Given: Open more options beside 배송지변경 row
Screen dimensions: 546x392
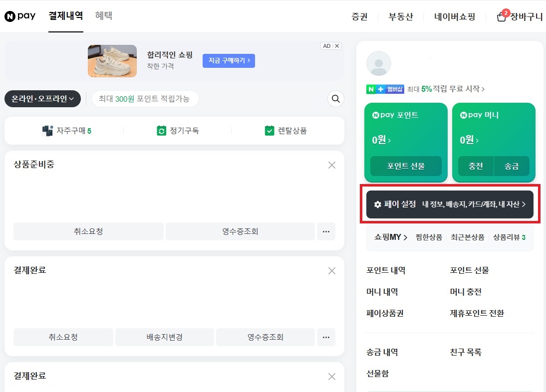Looking at the screenshot, I should (x=326, y=337).
